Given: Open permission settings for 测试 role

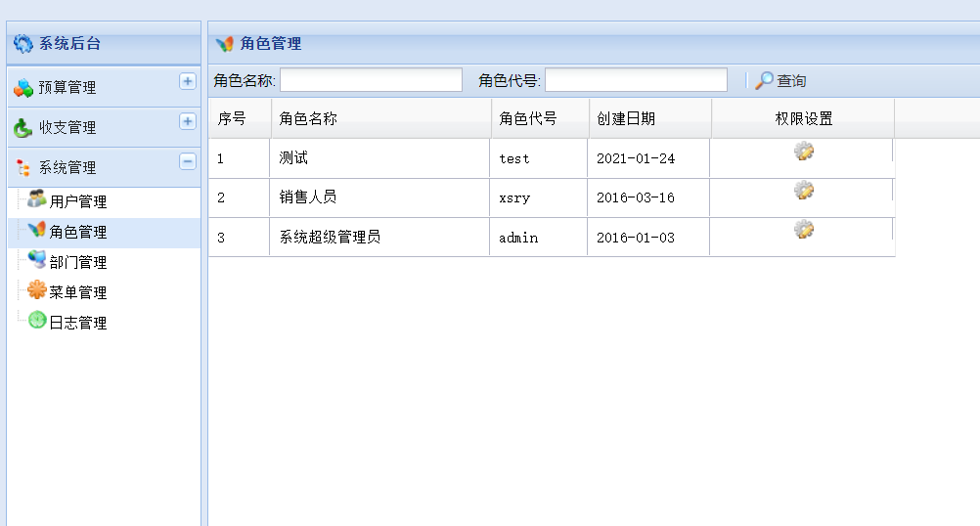Looking at the screenshot, I should [x=804, y=152].
